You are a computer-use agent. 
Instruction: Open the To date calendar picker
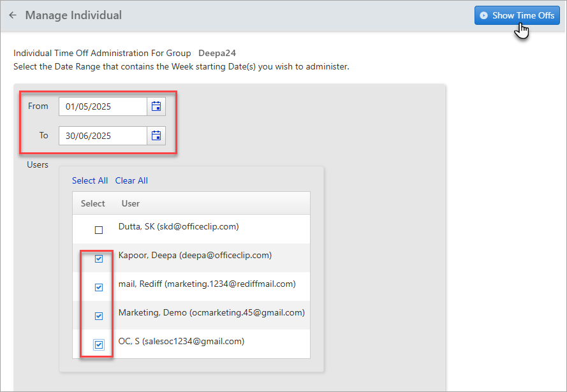pyautogui.click(x=156, y=136)
